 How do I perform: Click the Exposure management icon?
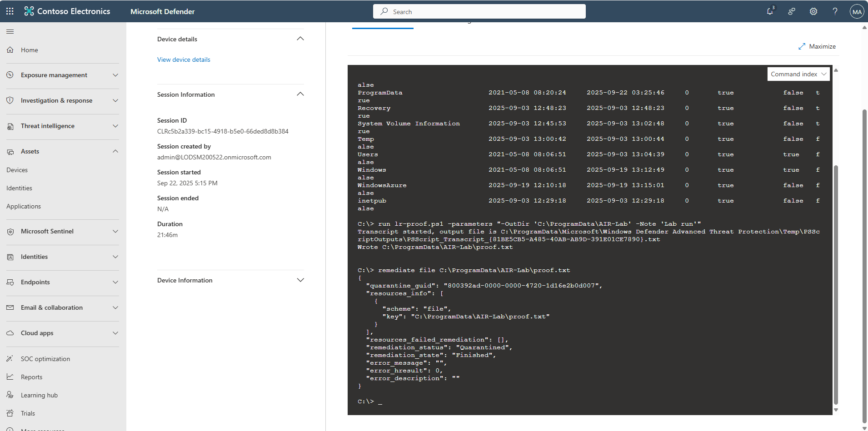tap(10, 75)
